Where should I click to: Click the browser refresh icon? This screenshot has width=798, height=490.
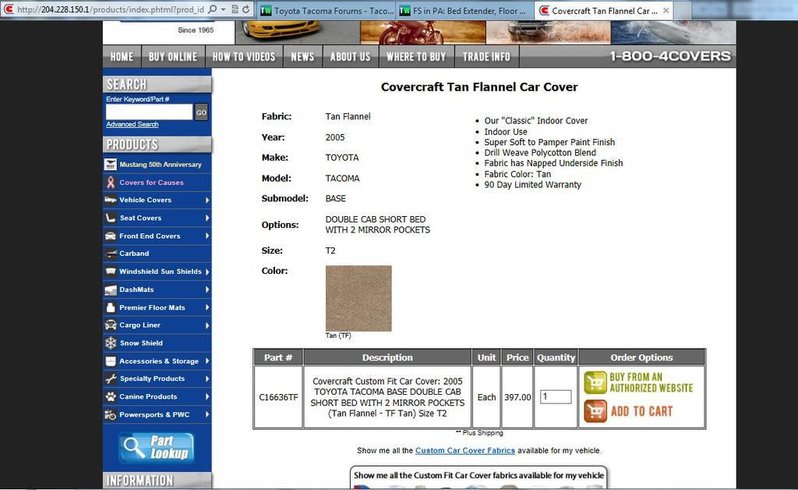tap(246, 9)
